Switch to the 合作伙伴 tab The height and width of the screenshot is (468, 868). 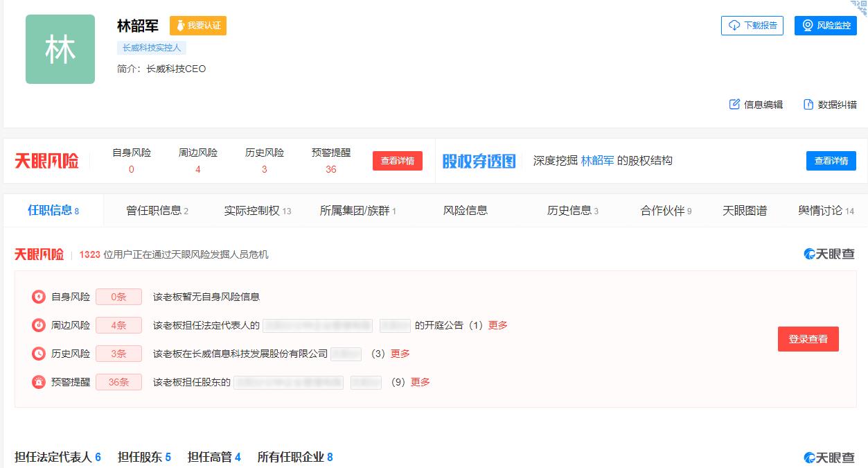coord(666,211)
